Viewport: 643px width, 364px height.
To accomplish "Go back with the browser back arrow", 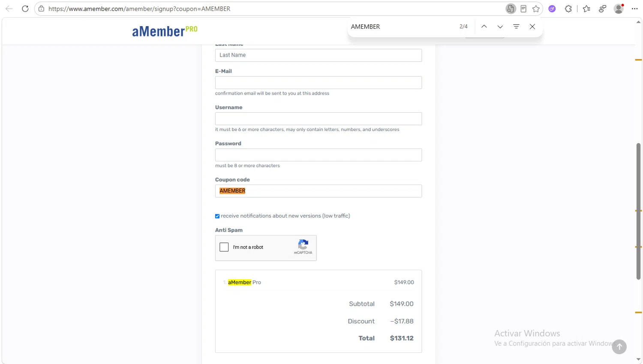I will tap(9, 9).
